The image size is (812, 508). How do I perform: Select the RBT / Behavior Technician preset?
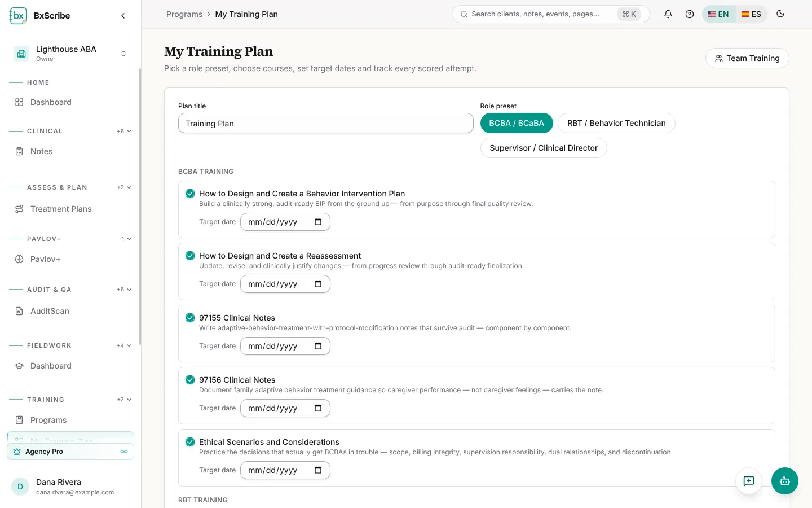click(x=616, y=123)
